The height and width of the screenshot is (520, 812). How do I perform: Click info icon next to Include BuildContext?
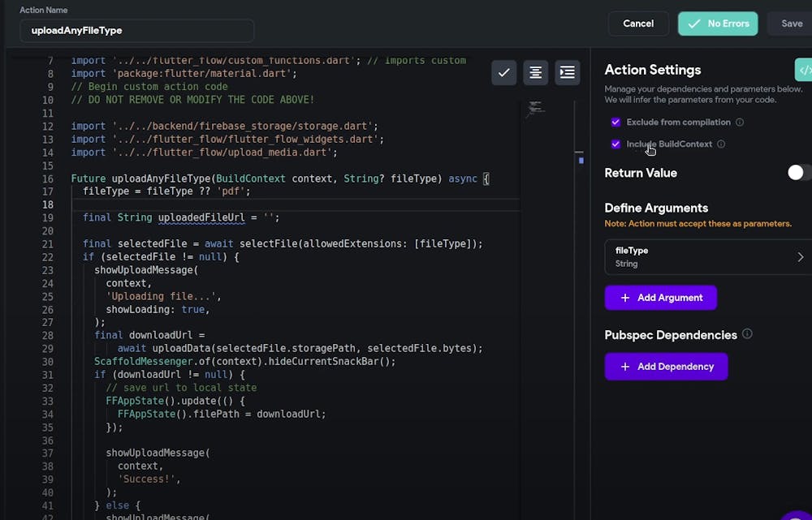point(721,144)
